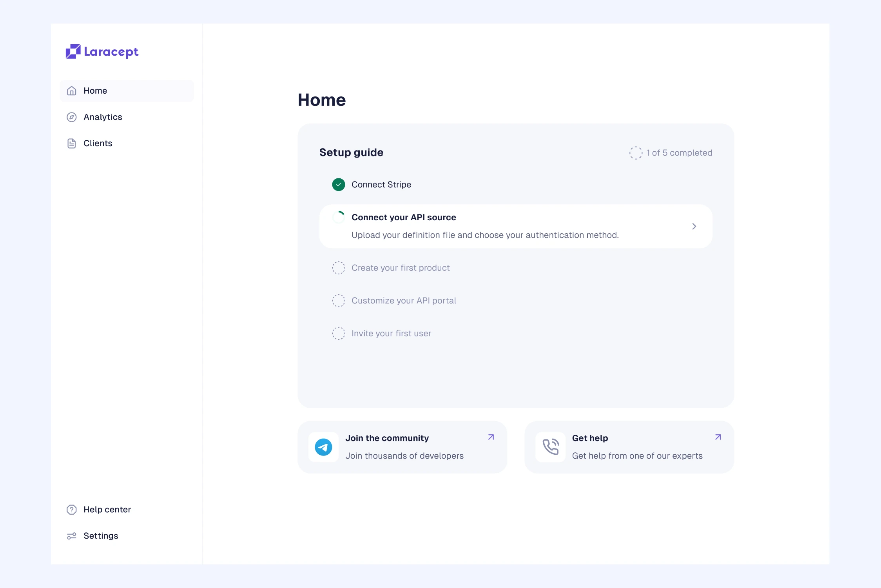Click the Laracept logo icon
Screen dimensions: 881x588
pyautogui.click(x=73, y=51)
